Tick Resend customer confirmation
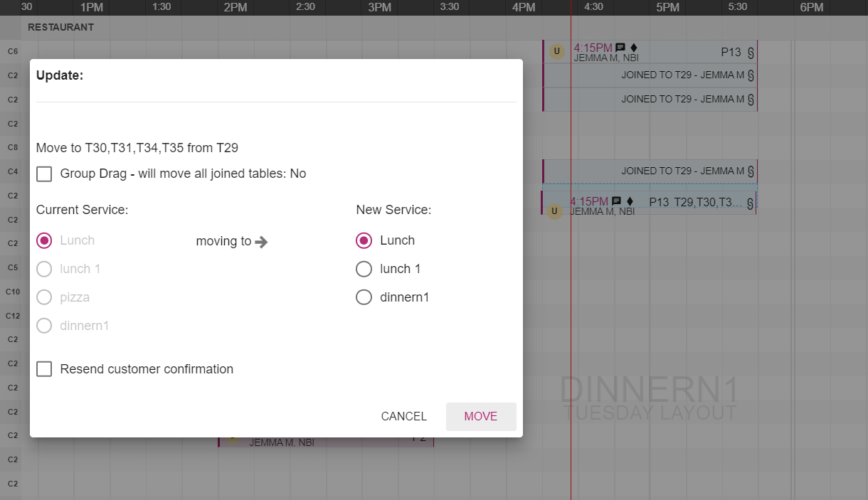 click(44, 369)
